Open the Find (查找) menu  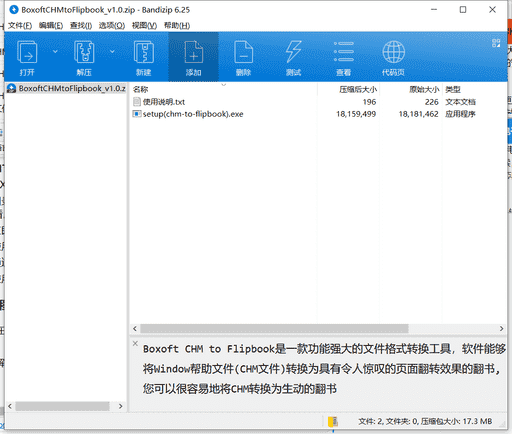tap(81, 25)
